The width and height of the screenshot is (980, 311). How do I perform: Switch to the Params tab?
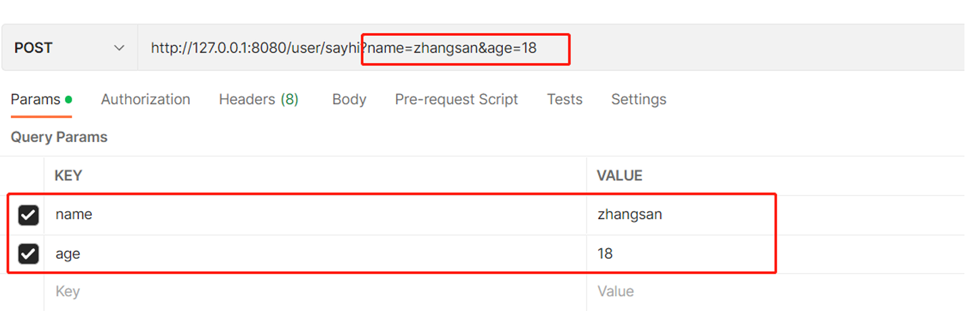(x=36, y=99)
